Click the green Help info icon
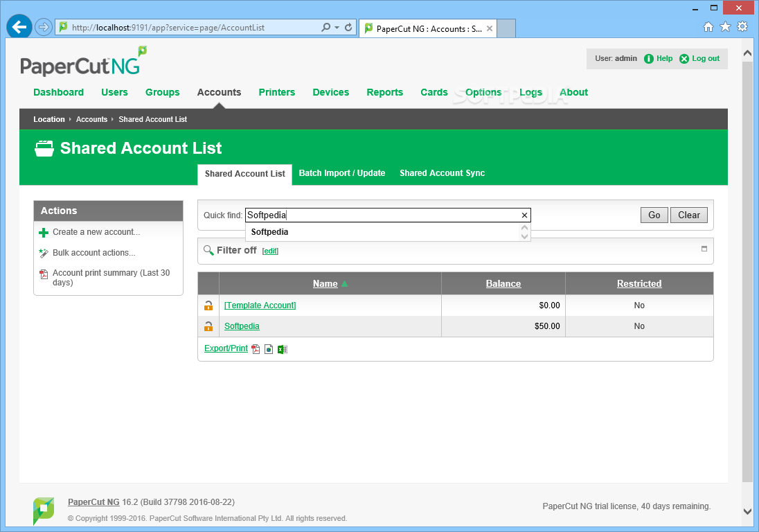 [x=649, y=59]
